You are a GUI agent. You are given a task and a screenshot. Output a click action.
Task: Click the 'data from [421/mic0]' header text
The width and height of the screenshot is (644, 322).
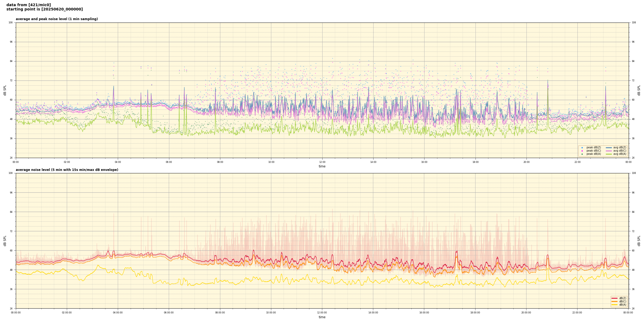(28, 5)
